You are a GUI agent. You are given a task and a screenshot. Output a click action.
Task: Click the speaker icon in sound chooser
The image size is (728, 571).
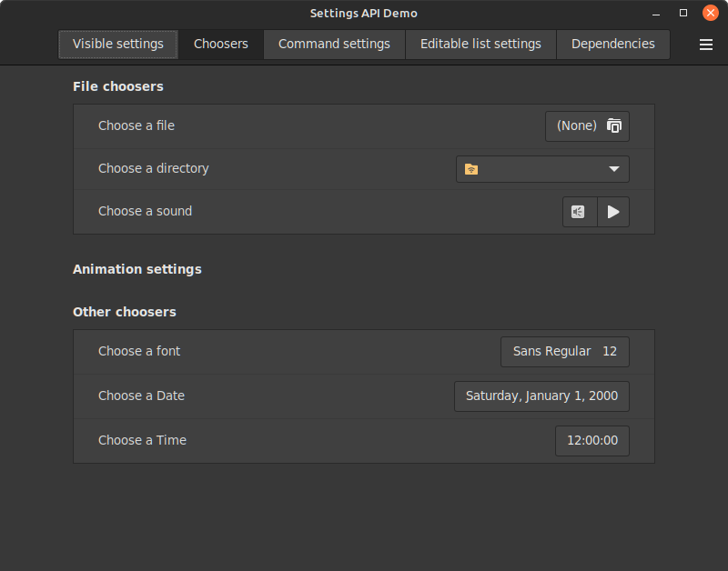click(580, 212)
